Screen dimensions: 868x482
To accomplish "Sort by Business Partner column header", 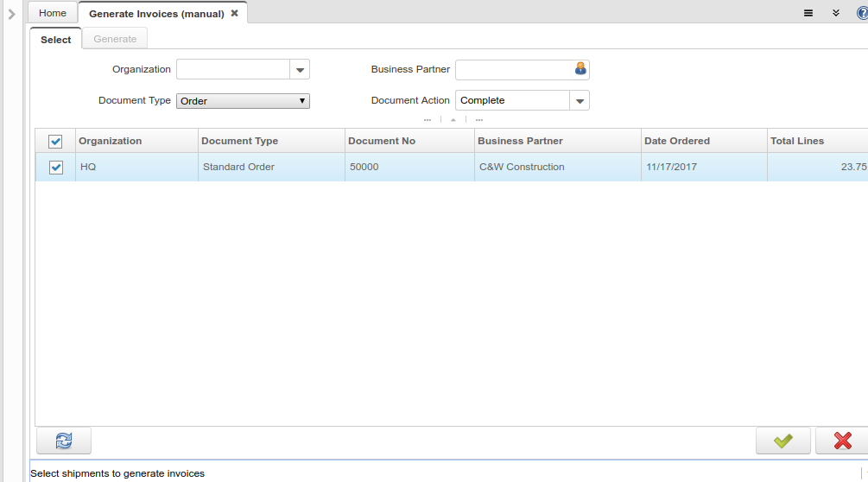I will pos(520,141).
